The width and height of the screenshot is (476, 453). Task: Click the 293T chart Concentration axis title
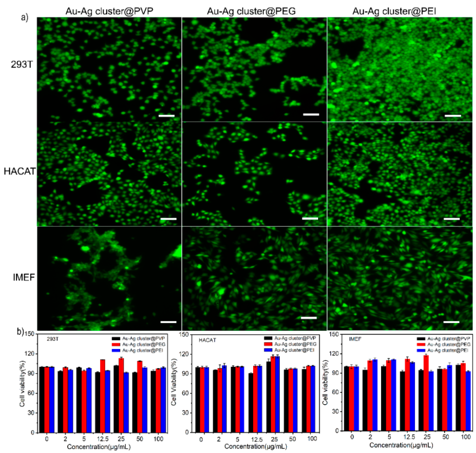pyautogui.click(x=99, y=446)
